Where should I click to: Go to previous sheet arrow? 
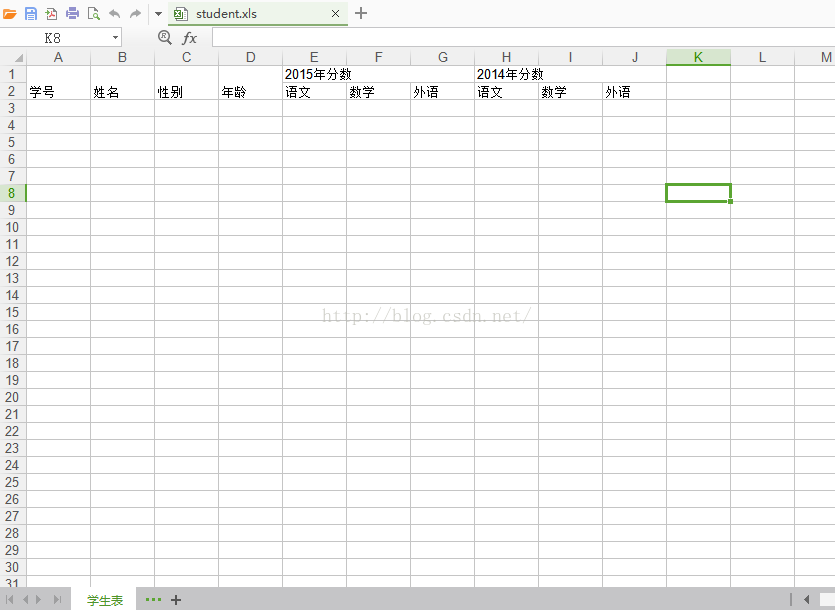coord(25,599)
